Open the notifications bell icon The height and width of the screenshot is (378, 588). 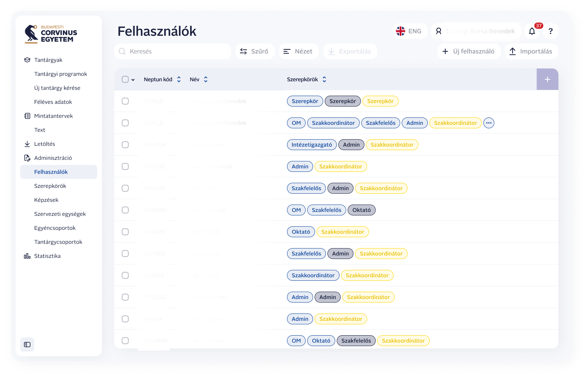point(532,31)
